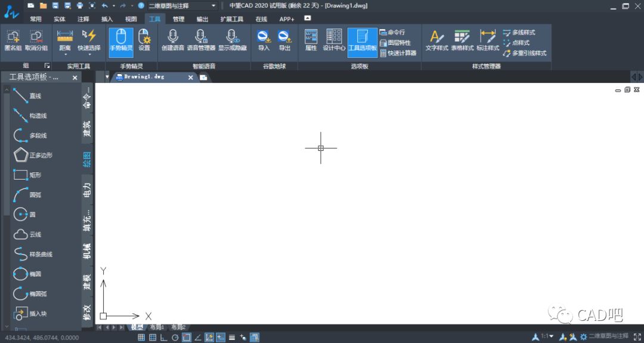Select the 样条曲线 spline tool
Viewport: 644px width, 343px height.
32,254
